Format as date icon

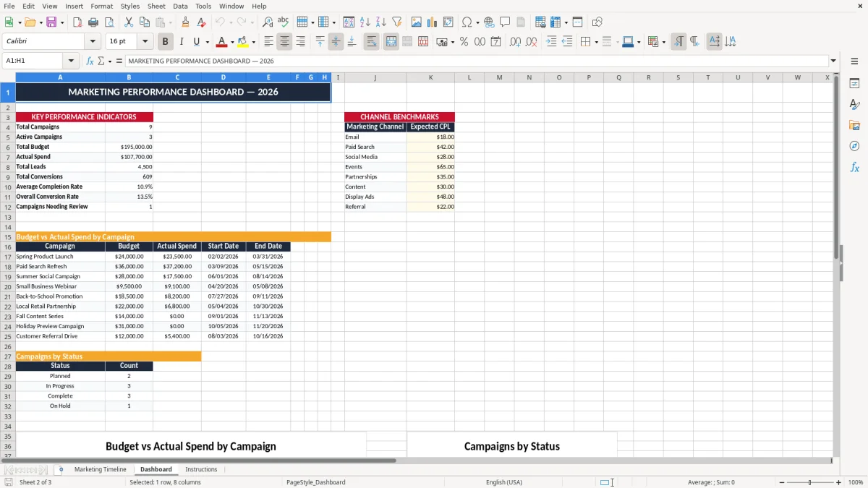click(495, 42)
